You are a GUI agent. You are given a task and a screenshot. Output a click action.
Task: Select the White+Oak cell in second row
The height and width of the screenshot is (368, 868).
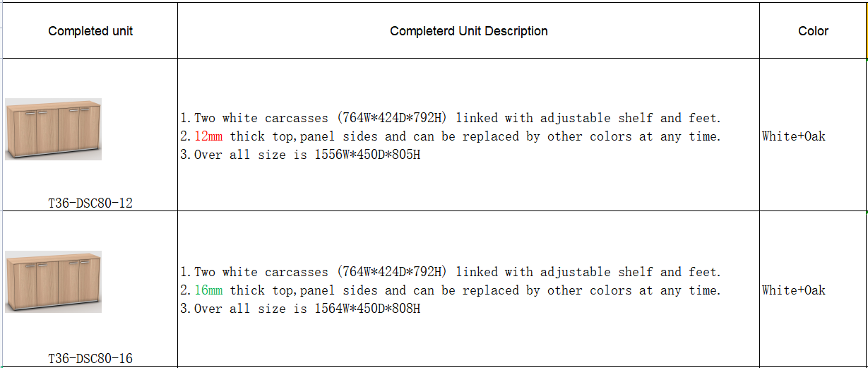[x=813, y=289]
